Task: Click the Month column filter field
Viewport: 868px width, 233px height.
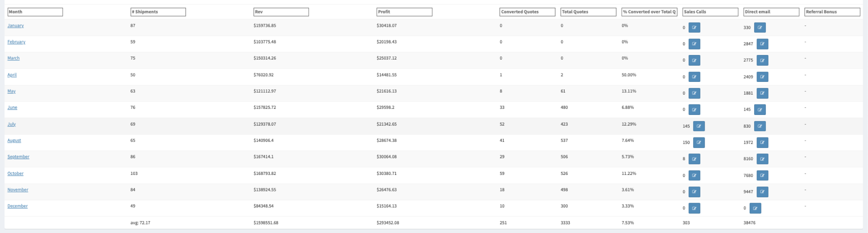Action: pyautogui.click(x=35, y=12)
